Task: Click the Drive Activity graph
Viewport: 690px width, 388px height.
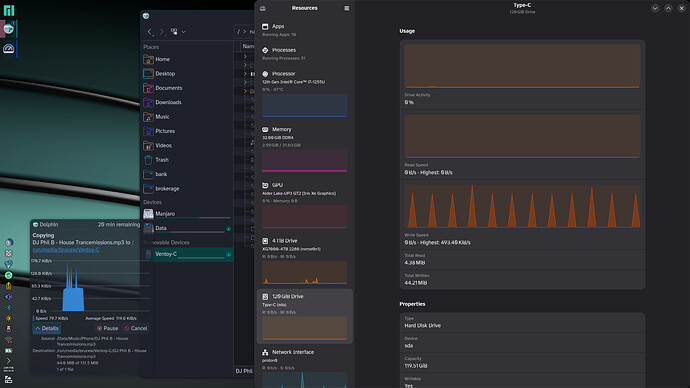Action: point(522,66)
